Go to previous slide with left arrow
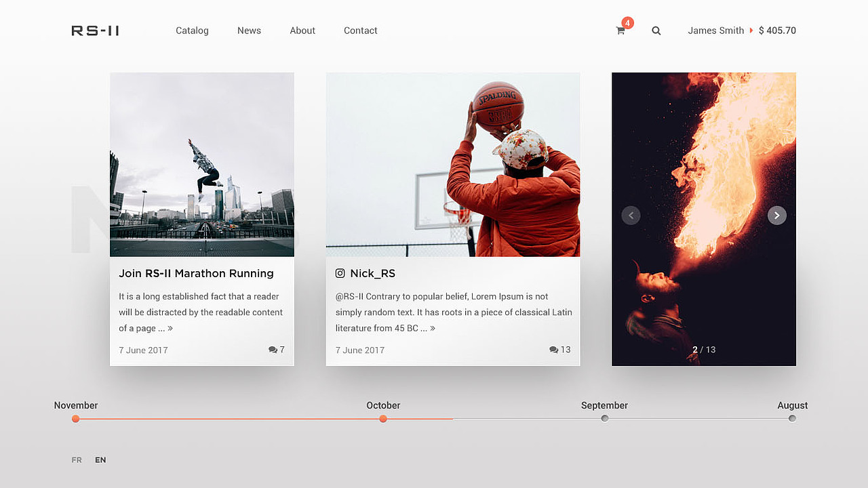The width and height of the screenshot is (868, 488). 631,216
